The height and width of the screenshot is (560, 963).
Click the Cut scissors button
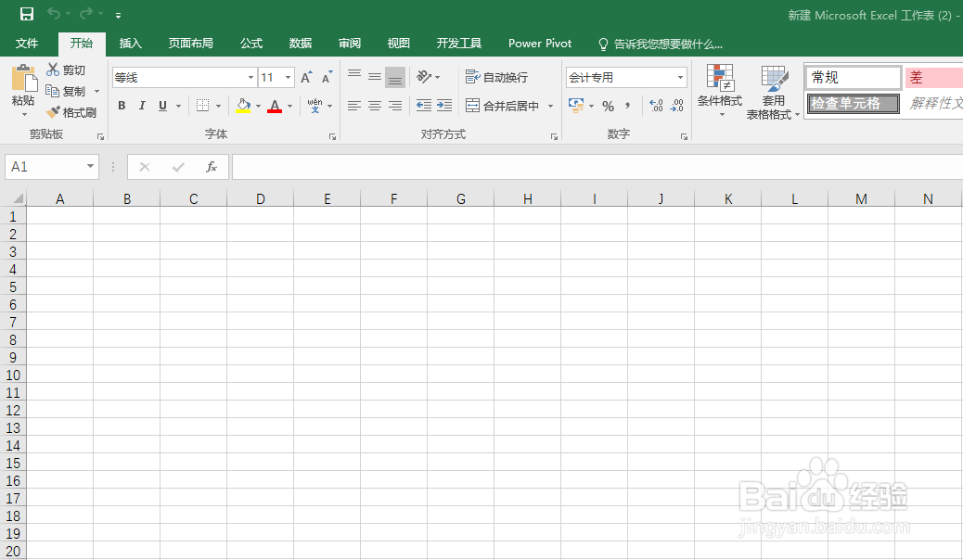pyautogui.click(x=66, y=70)
